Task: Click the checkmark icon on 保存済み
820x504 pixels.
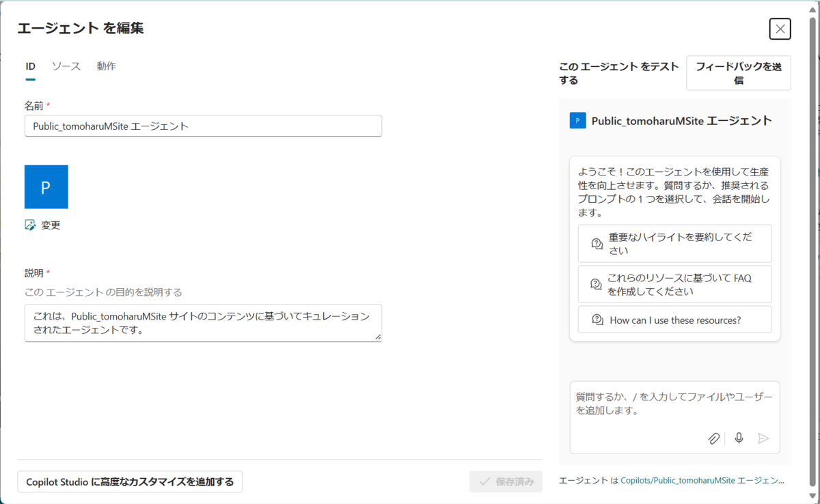Action: [x=484, y=481]
